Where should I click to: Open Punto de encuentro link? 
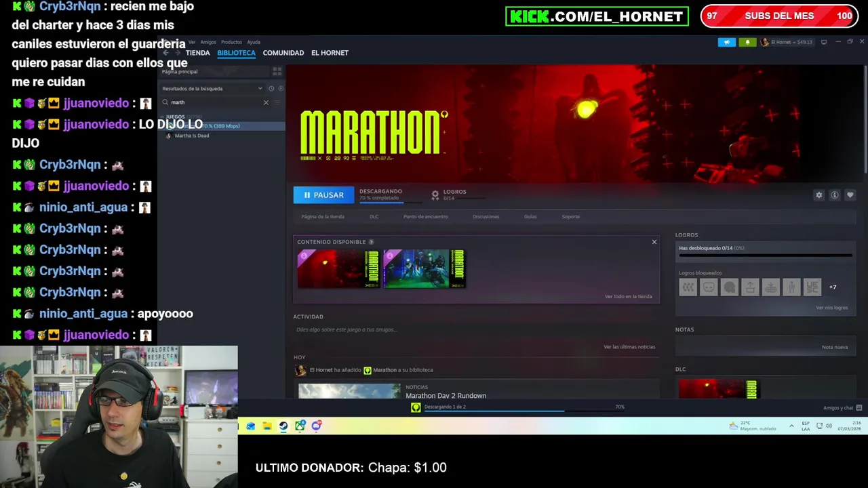pyautogui.click(x=425, y=217)
